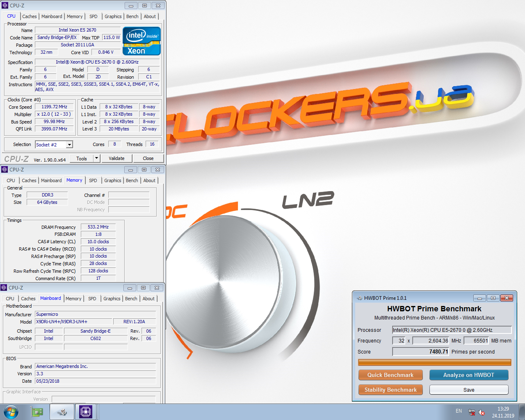The width and height of the screenshot is (525, 420).
Task: Click the HWBOT Prime taskbar icon
Action: click(62, 412)
